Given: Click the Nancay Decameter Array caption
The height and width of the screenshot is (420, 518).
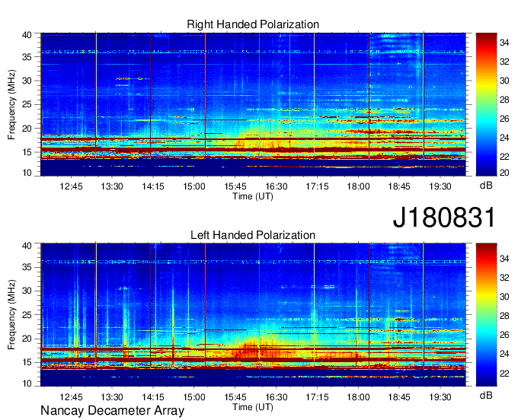Looking at the screenshot, I should (x=112, y=410).
